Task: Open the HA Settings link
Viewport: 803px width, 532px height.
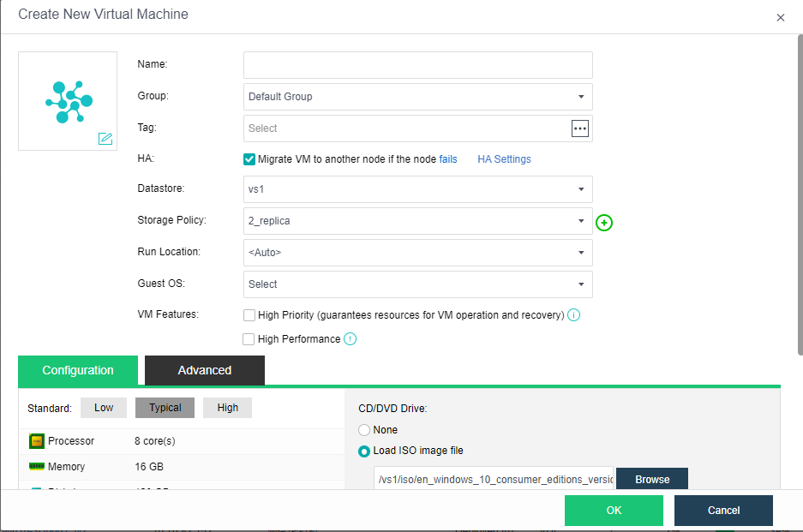Action: (x=504, y=159)
